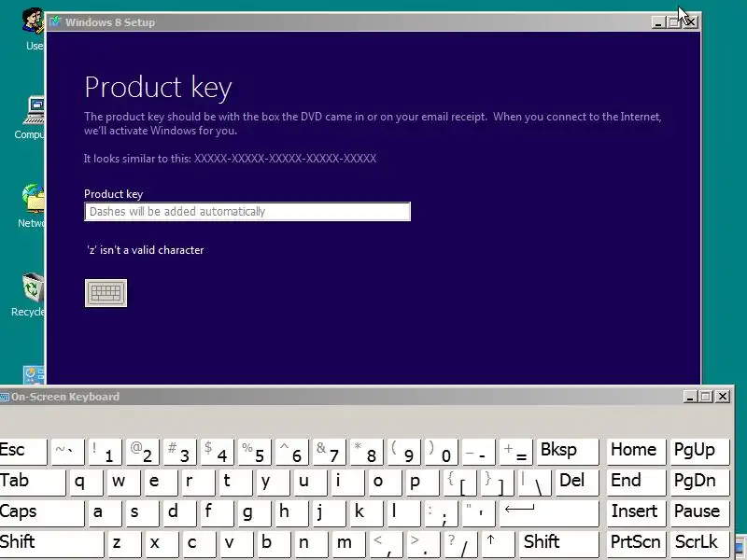Click the backslash key
The height and width of the screenshot is (560, 747).
(x=535, y=482)
